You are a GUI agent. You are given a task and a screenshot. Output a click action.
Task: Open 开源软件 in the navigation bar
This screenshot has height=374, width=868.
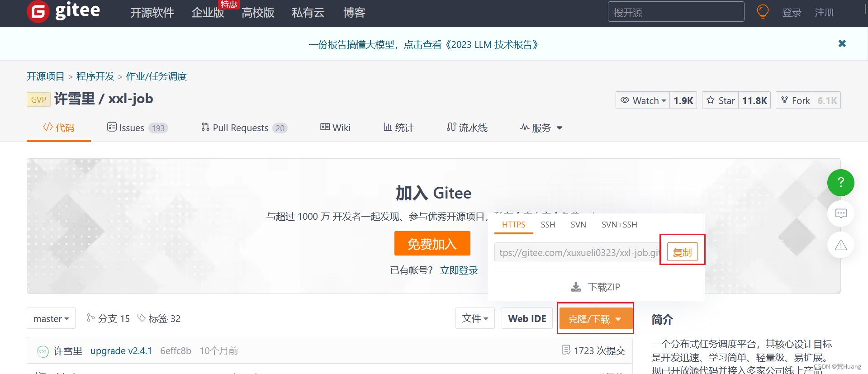(152, 13)
